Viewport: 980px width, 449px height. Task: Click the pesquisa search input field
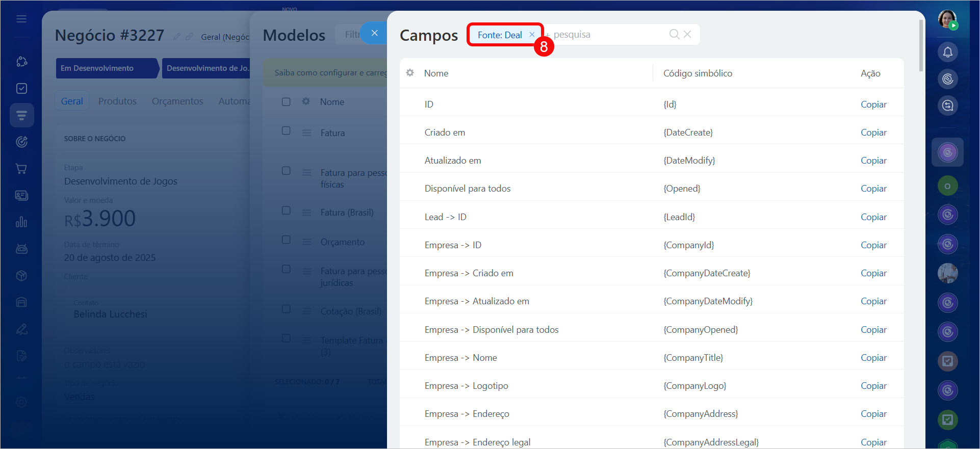click(607, 35)
